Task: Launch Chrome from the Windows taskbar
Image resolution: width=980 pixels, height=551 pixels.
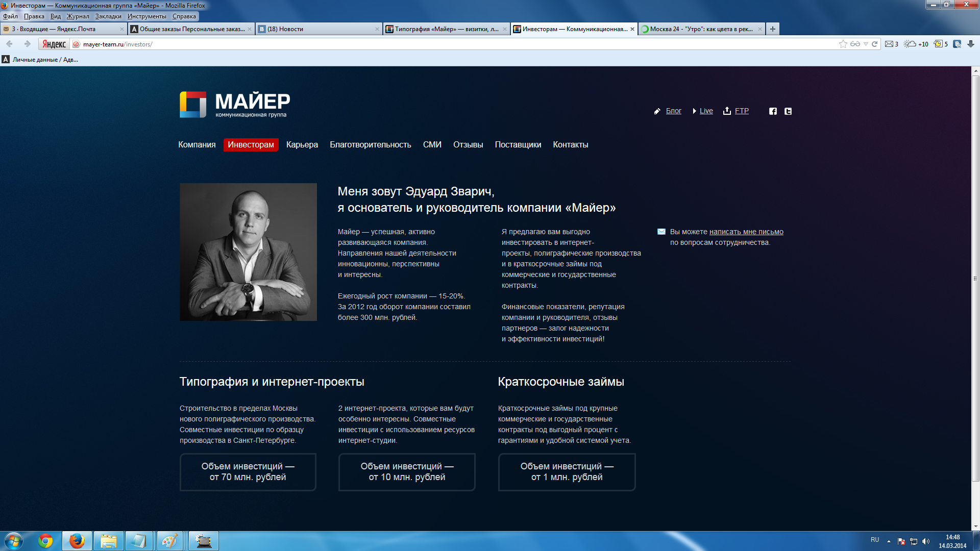Action: click(x=45, y=541)
